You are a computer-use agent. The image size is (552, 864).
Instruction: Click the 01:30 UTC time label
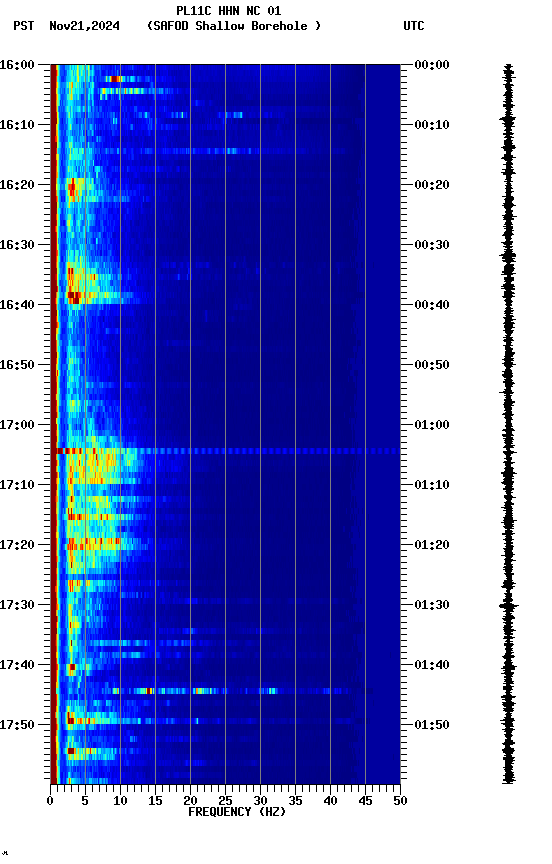432,605
